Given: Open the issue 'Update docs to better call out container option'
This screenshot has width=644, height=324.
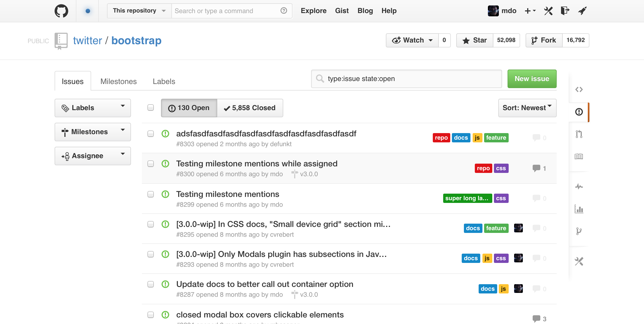Looking at the screenshot, I should [x=265, y=284].
